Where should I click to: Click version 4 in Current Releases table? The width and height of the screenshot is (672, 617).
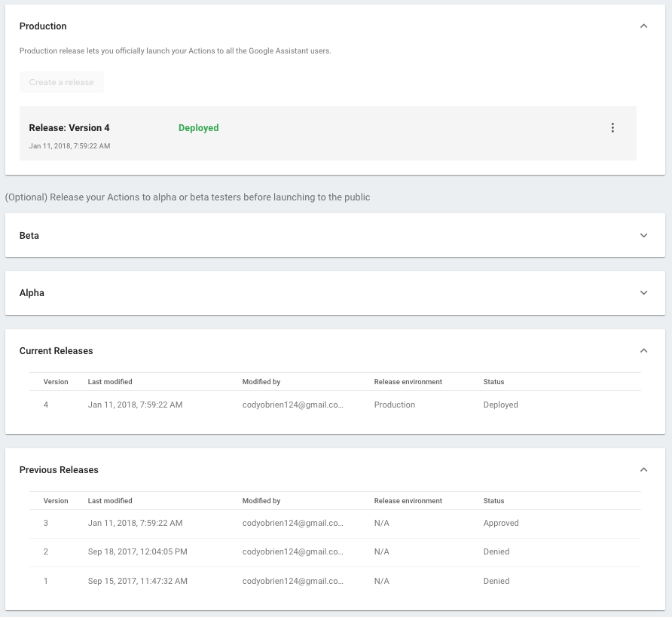[46, 405]
